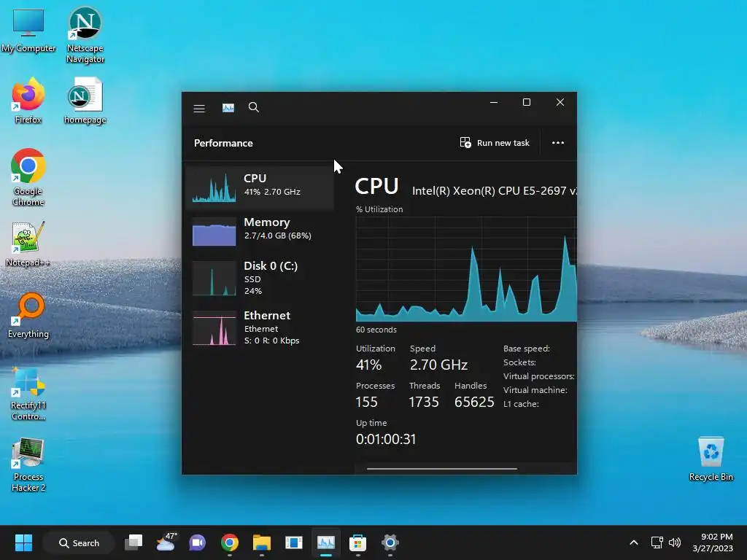This screenshot has height=560, width=747.
Task: Open Settings gear from the taskbar
Action: pyautogui.click(x=390, y=542)
